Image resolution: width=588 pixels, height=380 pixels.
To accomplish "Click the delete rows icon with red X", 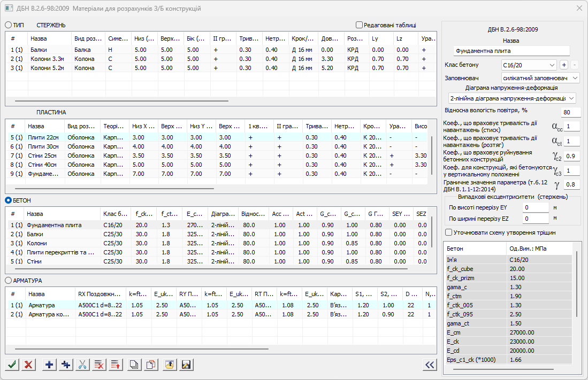I will tap(99, 365).
